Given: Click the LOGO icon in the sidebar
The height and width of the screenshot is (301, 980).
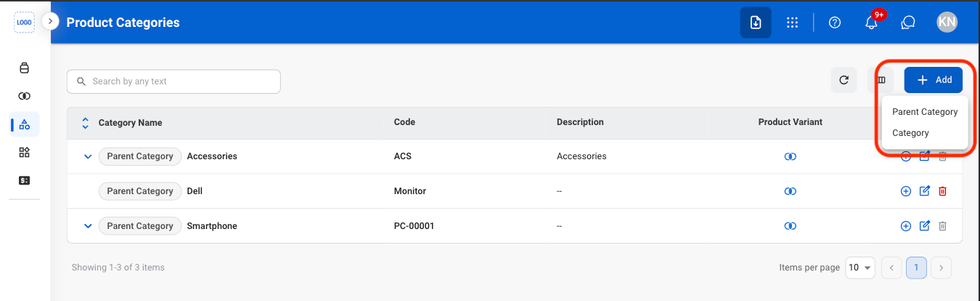Looking at the screenshot, I should tap(25, 23).
